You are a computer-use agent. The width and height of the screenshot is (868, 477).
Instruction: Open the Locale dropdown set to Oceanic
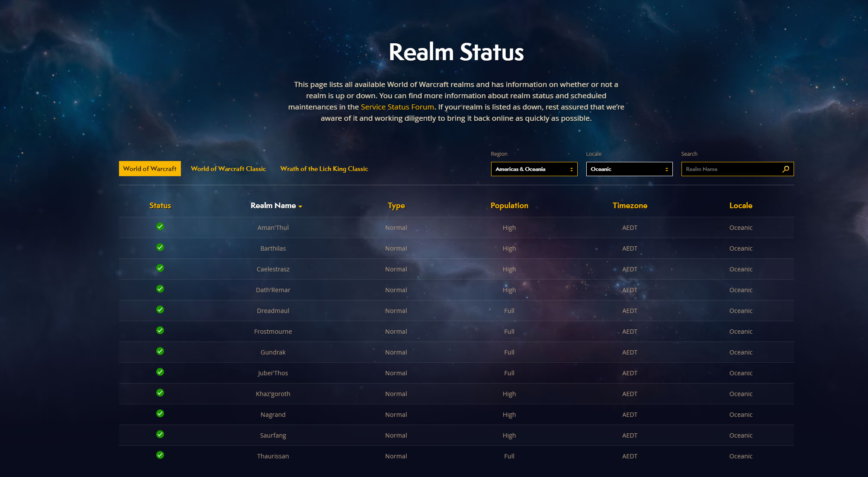click(629, 169)
